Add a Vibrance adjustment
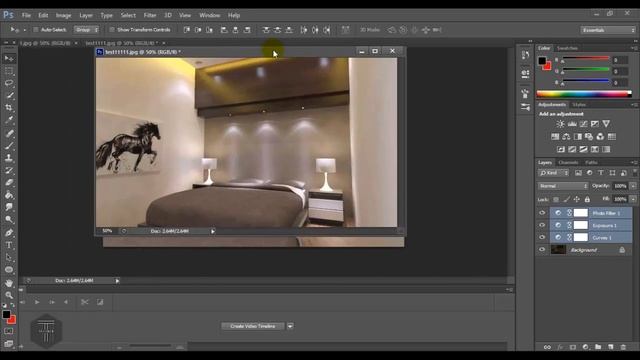The width and height of the screenshot is (640, 360). [x=606, y=124]
